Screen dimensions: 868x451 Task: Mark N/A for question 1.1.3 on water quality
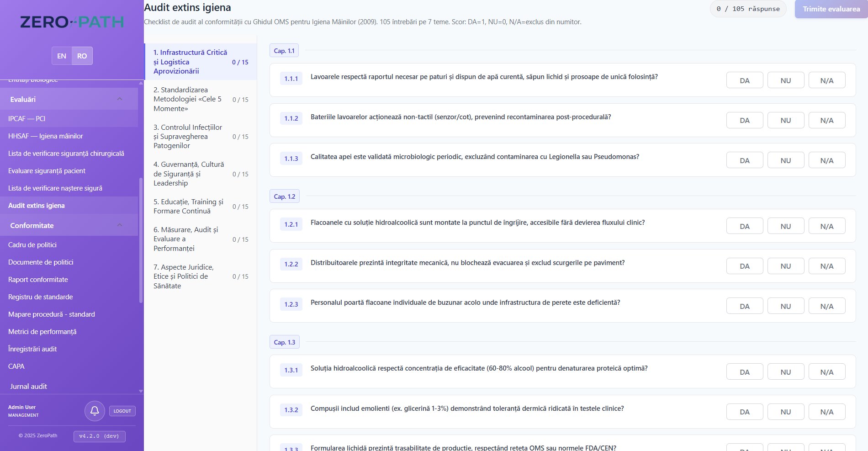coord(827,160)
